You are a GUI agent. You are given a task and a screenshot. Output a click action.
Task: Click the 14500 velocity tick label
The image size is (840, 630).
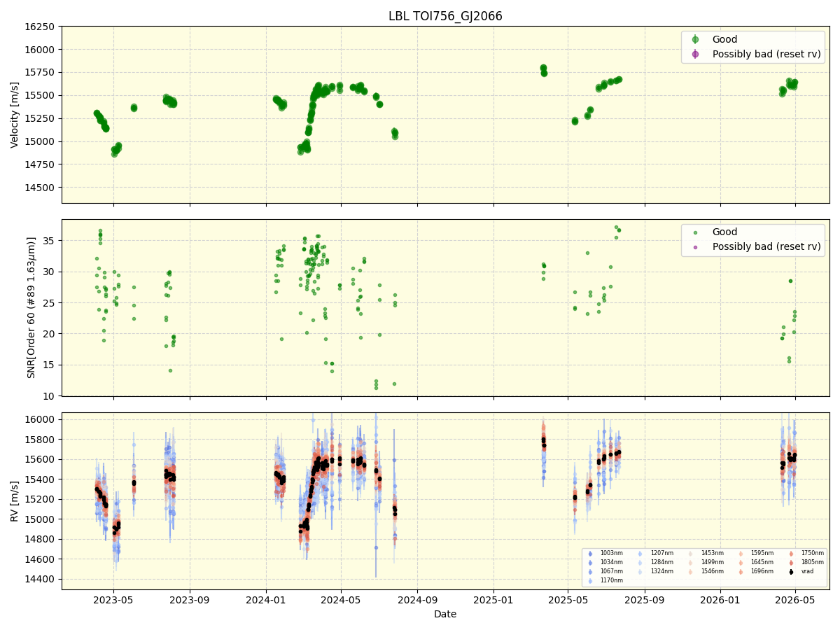coord(40,188)
